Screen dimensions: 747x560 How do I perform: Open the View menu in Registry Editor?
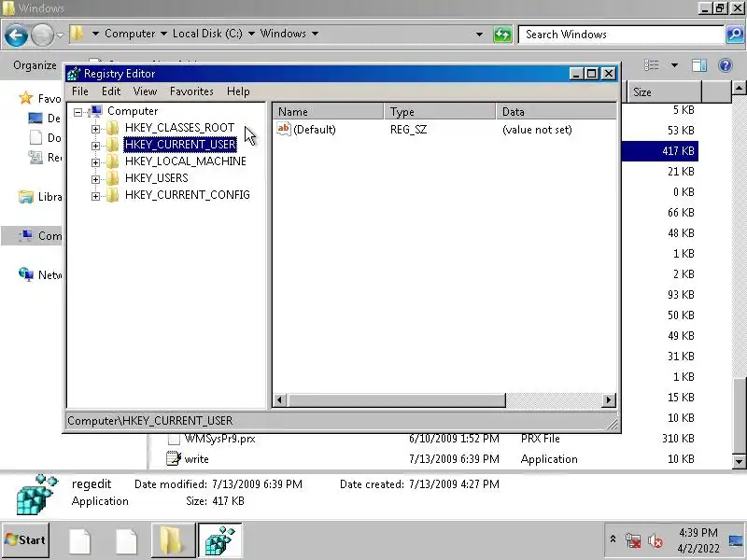pyautogui.click(x=145, y=91)
